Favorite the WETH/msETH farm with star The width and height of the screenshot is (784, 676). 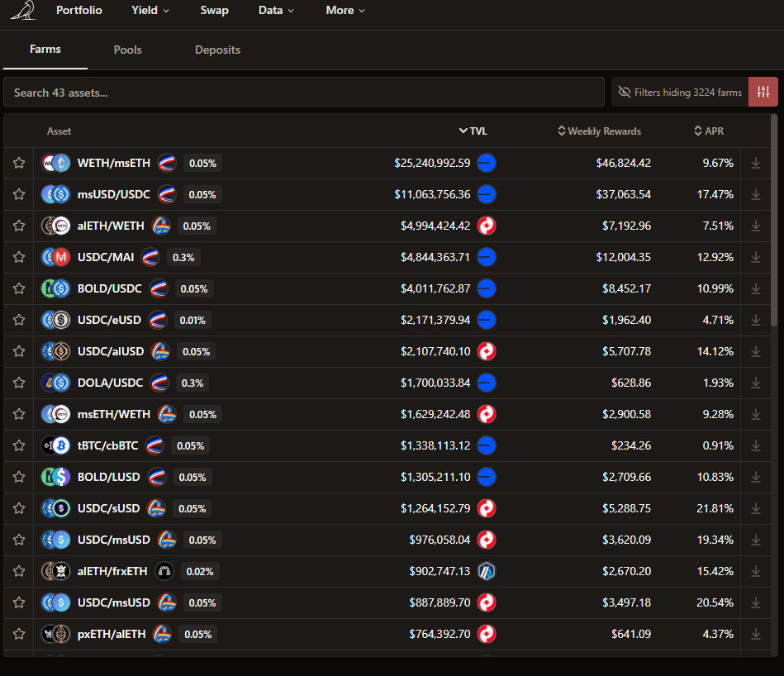click(x=19, y=164)
